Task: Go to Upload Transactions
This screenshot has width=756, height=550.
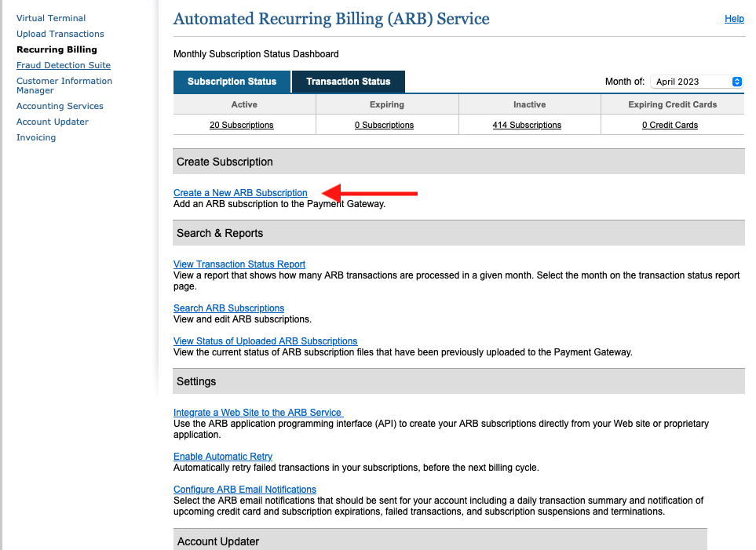Action: [60, 34]
